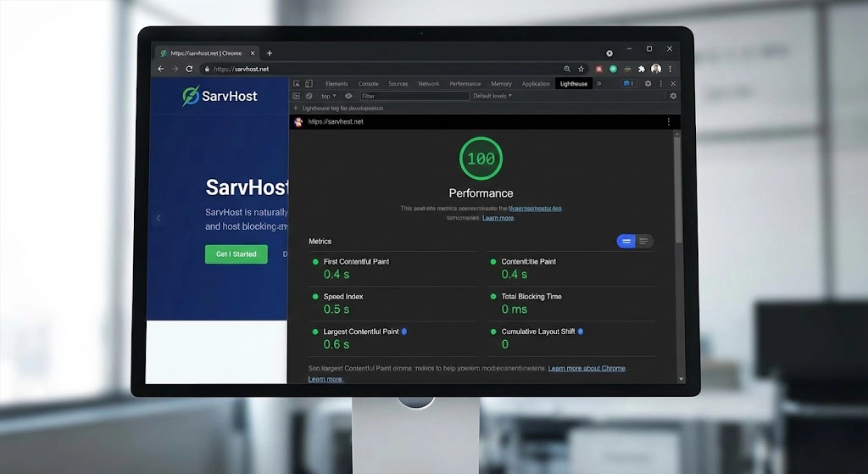Viewport: 868px width, 474px height.
Task: Toggle the eye live-expression icon
Action: tap(348, 96)
